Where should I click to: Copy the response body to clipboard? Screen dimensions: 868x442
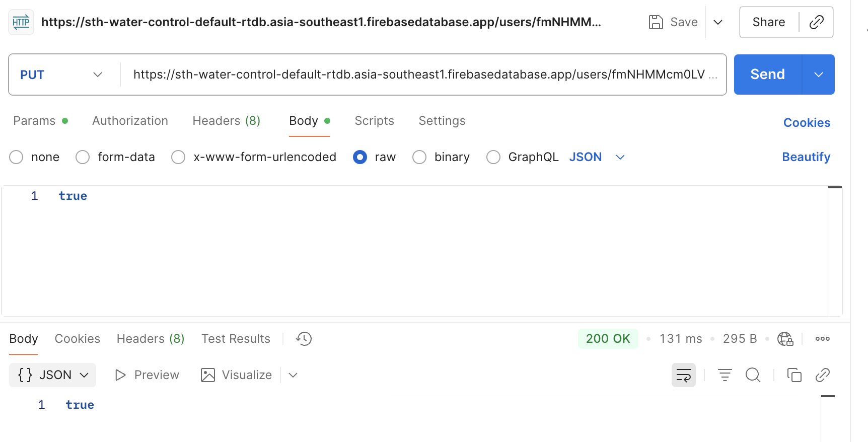click(x=794, y=375)
